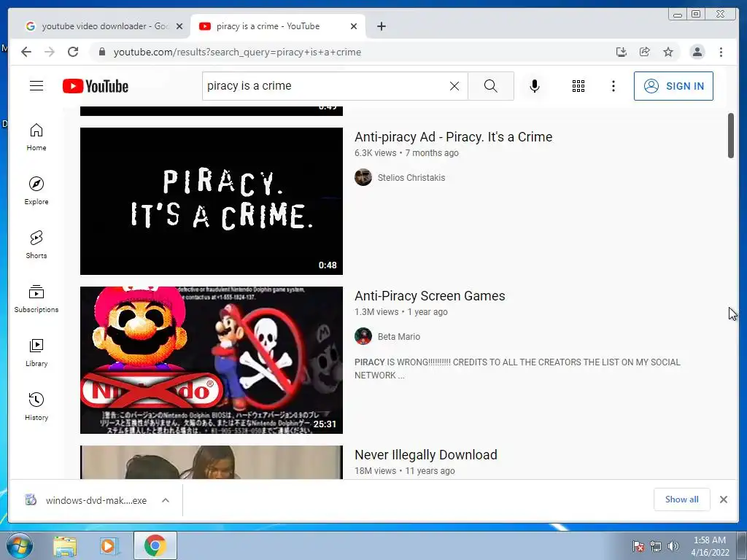Open the Windows Start menu
The image size is (747, 560).
click(20, 545)
